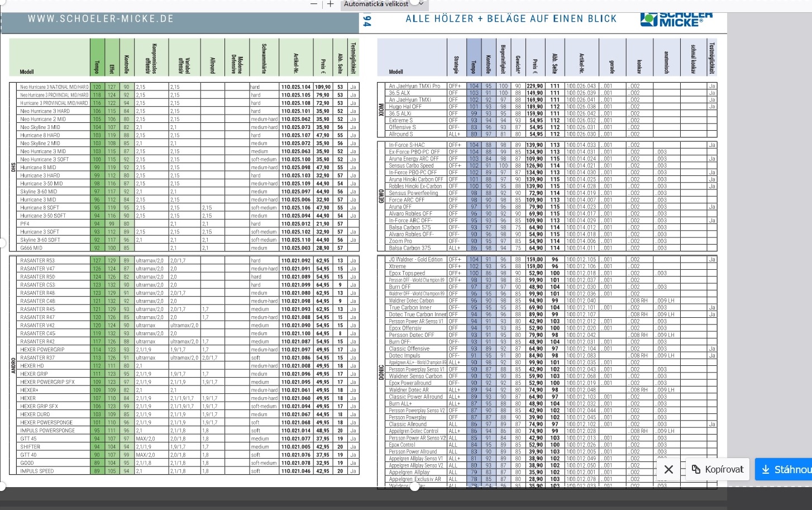
Task: Click the Balsa Carbon 375 model name
Action: point(410,247)
